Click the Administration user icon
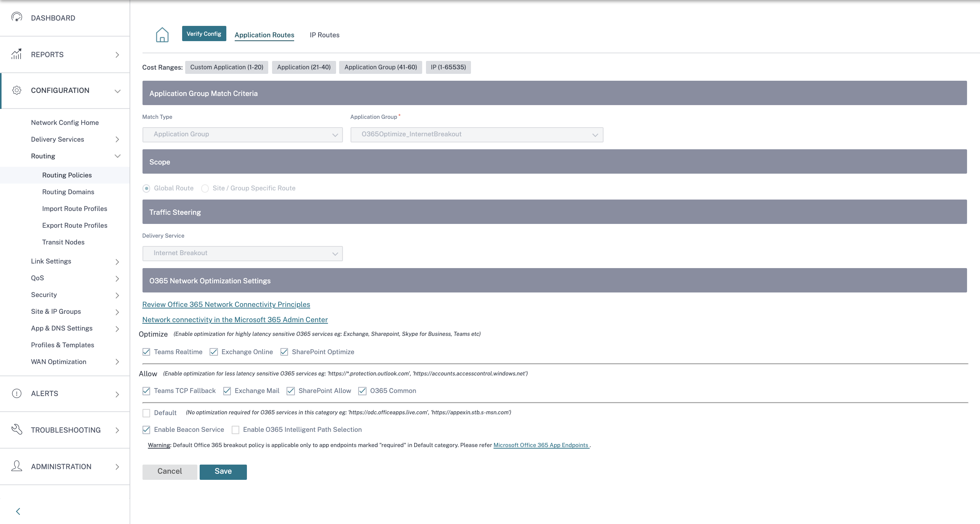The height and width of the screenshot is (524, 980). coord(17,466)
